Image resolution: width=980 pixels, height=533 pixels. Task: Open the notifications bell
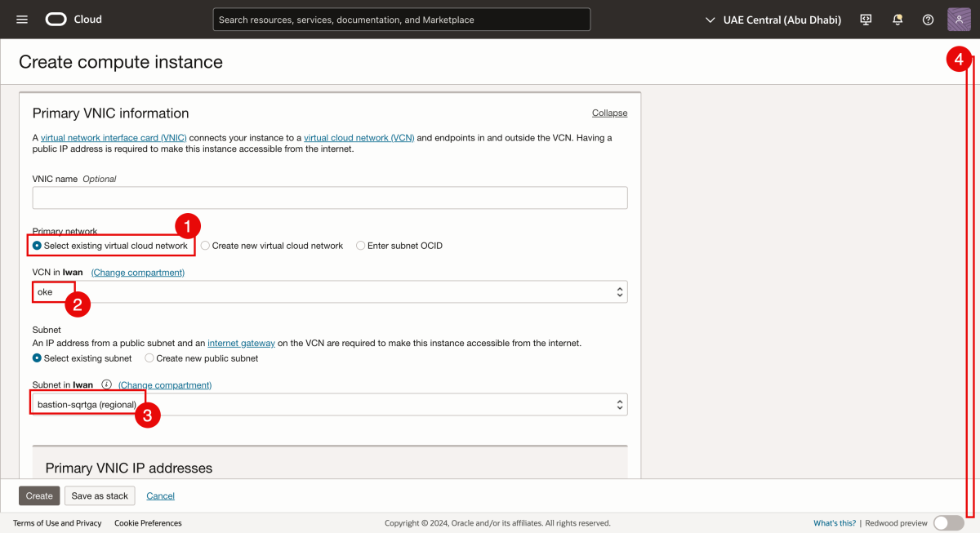896,19
